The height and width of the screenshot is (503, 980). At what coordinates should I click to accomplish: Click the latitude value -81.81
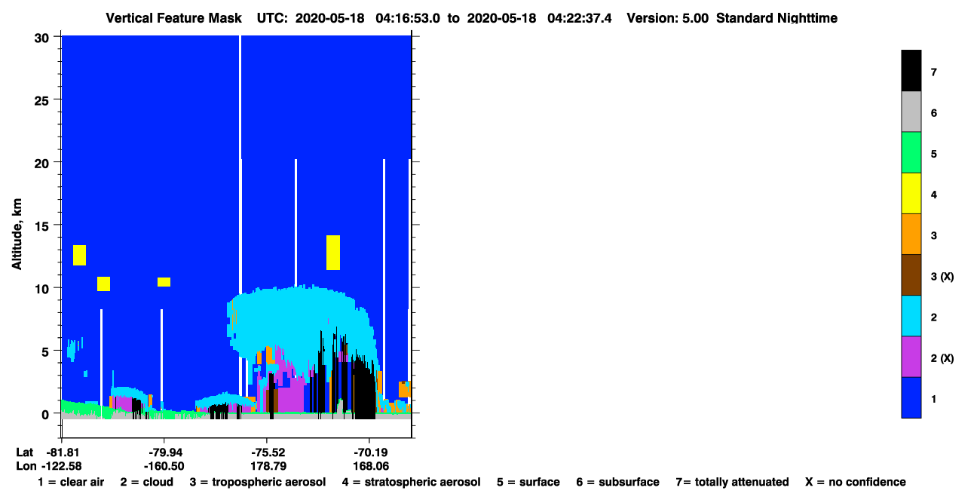point(62,452)
